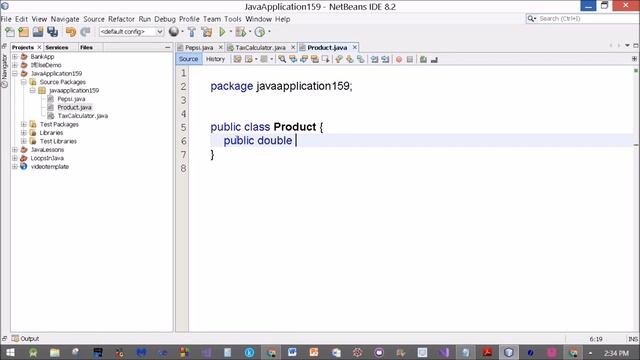Image resolution: width=640 pixels, height=360 pixels.
Task: Toggle Highlight Search icon
Action: click(x=315, y=60)
